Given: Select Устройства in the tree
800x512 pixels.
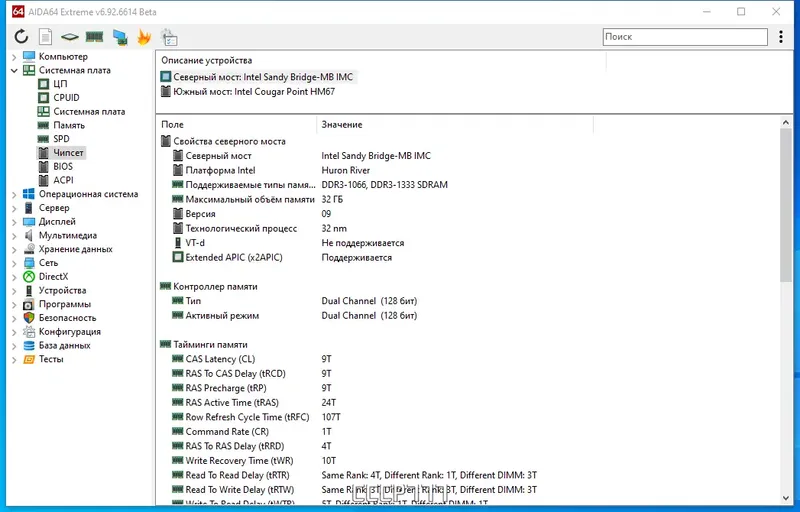Looking at the screenshot, I should [x=62, y=290].
